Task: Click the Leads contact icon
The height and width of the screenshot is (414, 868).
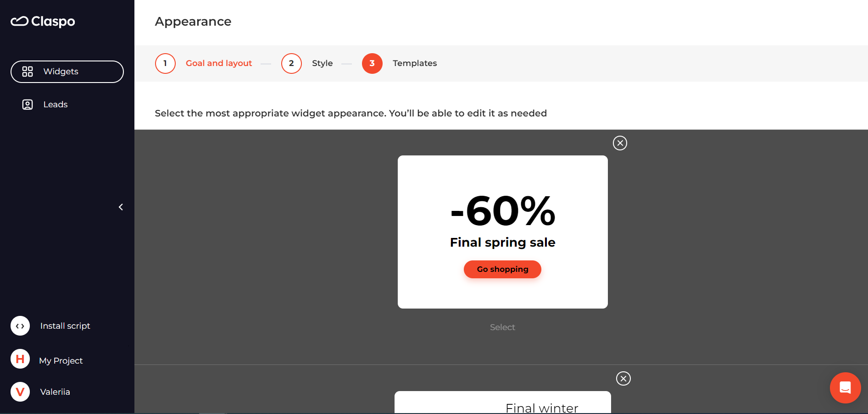Action: (x=28, y=105)
